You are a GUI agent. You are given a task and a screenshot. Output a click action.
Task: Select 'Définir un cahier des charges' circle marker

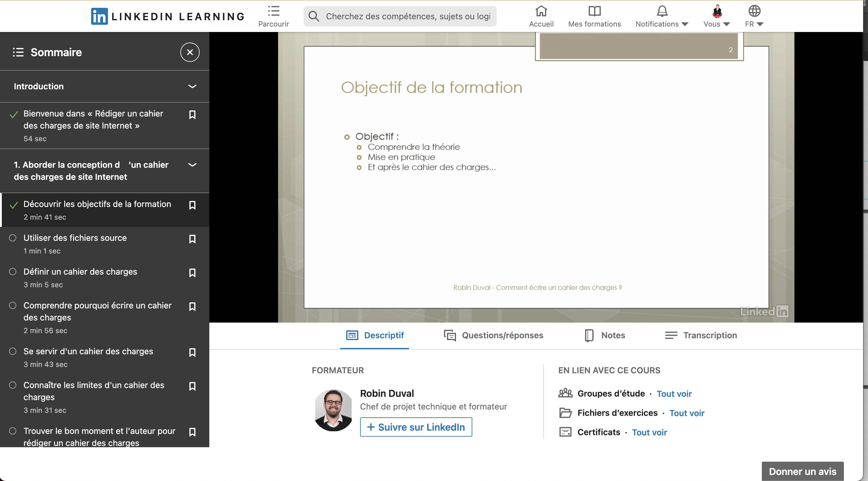(13, 272)
